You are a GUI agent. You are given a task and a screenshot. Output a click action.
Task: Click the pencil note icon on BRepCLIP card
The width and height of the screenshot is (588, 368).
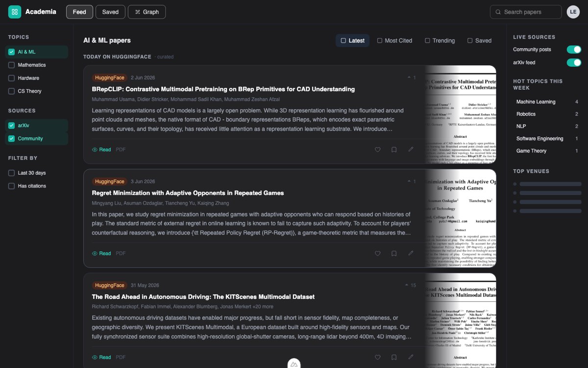click(411, 150)
